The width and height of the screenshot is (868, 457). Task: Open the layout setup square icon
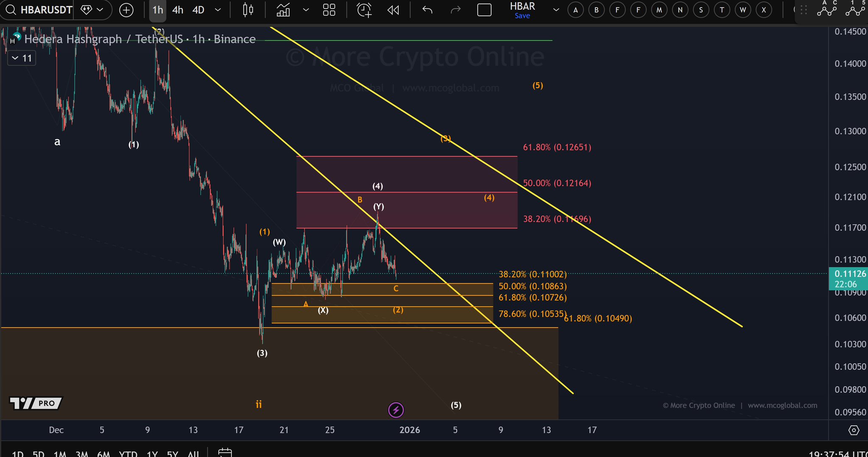click(484, 10)
